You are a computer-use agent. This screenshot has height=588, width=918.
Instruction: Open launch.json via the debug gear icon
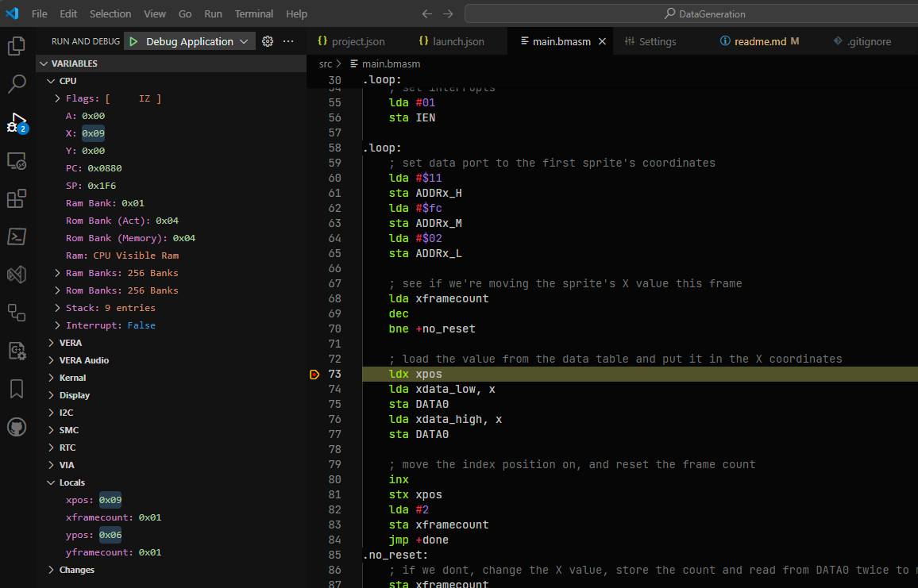coord(268,41)
